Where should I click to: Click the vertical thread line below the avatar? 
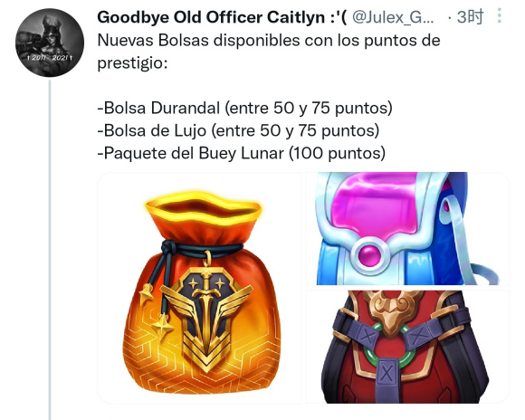[x=50, y=249]
